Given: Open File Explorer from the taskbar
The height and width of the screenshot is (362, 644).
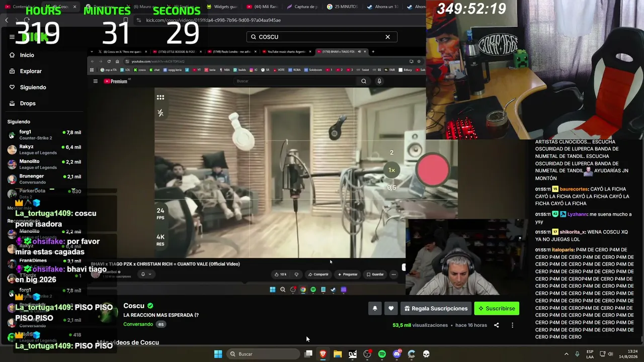Looking at the screenshot, I should (338, 354).
